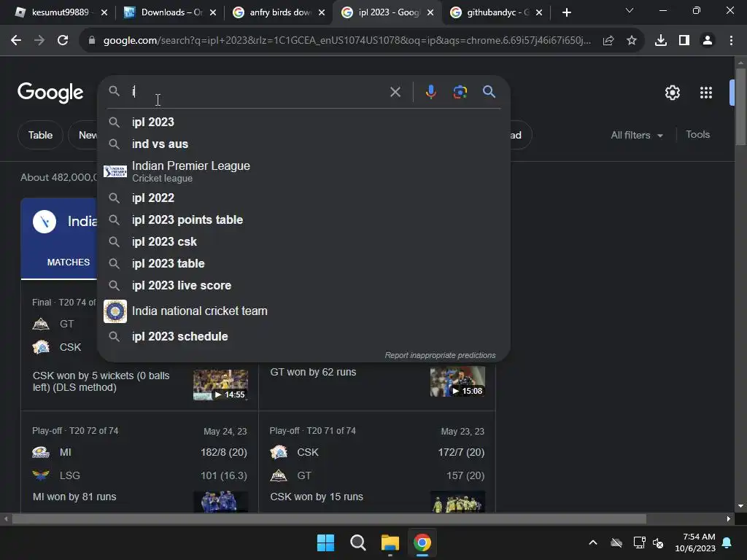The height and width of the screenshot is (560, 747).
Task: Toggle Chrome side panel
Action: pyautogui.click(x=684, y=41)
